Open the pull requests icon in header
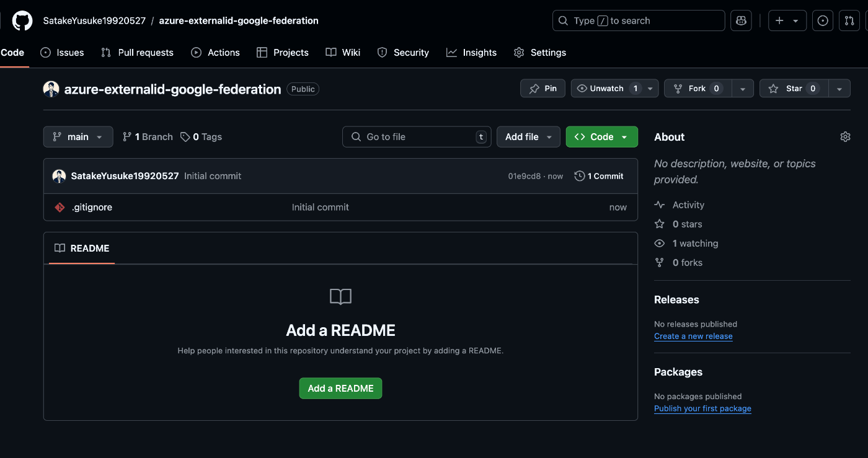The width and height of the screenshot is (868, 458). pos(849,20)
